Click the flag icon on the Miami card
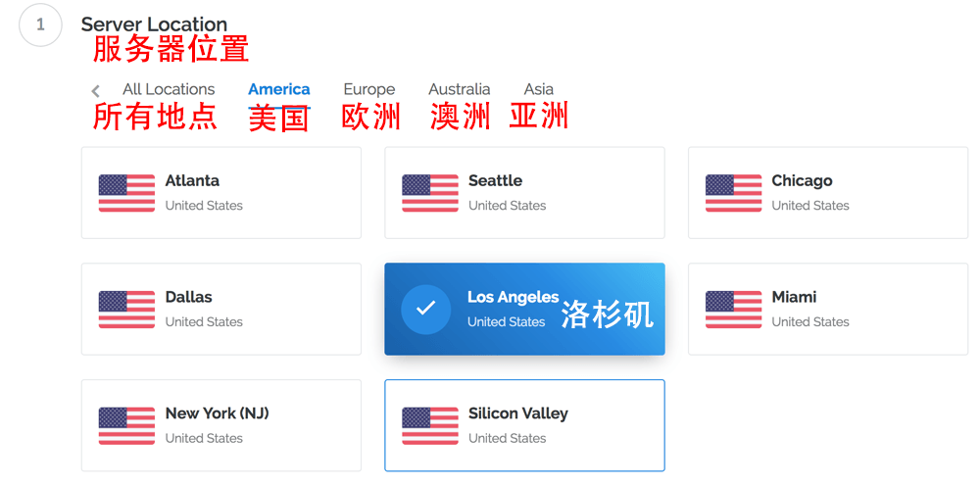 point(733,310)
